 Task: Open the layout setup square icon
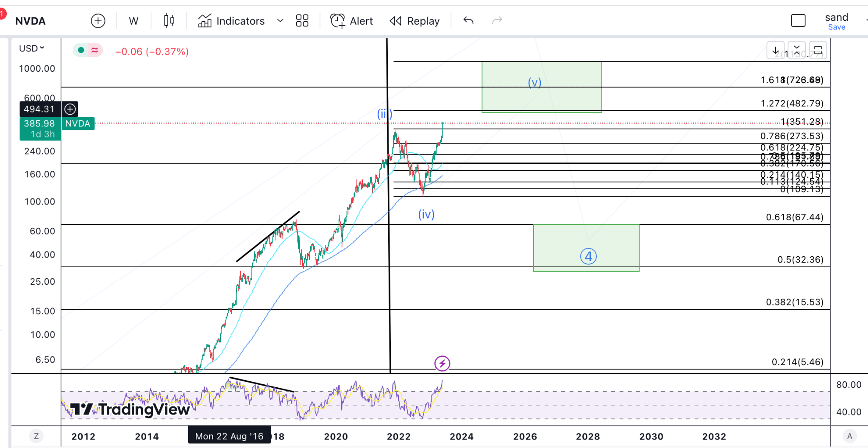(798, 21)
